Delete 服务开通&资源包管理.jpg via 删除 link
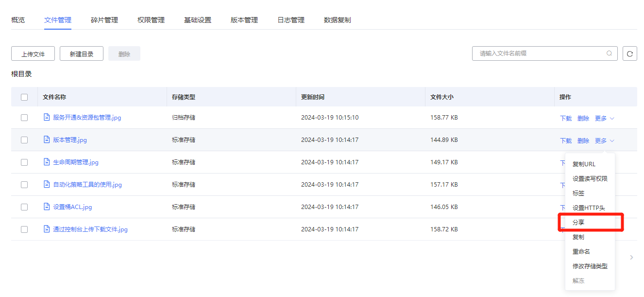This screenshot has width=644, height=297. tap(583, 118)
